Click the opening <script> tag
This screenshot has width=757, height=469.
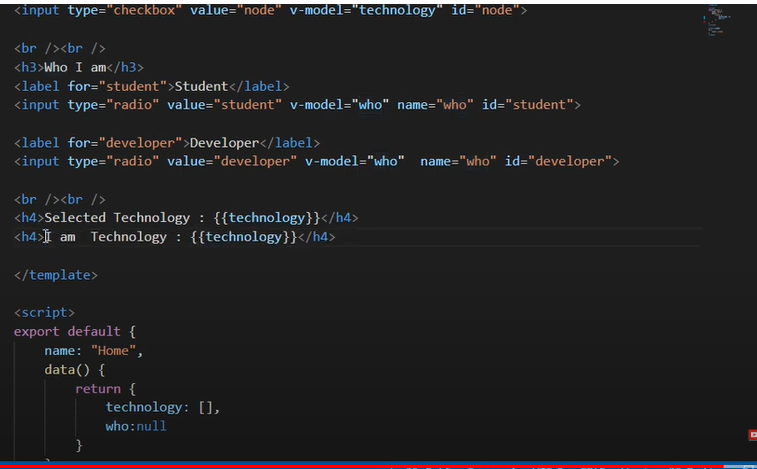click(44, 313)
